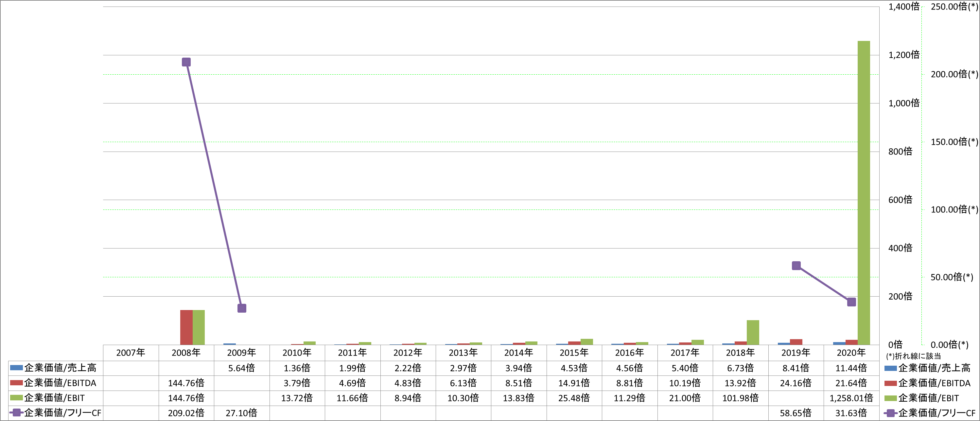Click purple 企業価値/フリーCF marker in left legend
The image size is (980, 421).
point(16,412)
